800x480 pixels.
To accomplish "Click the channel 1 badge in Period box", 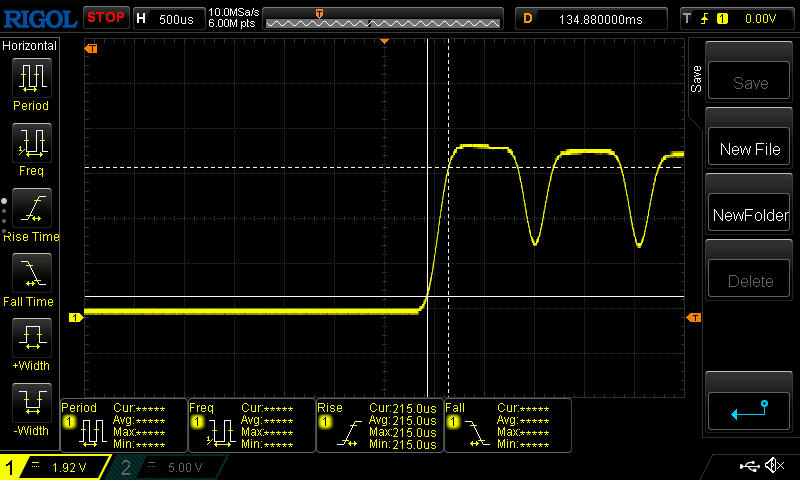I will pyautogui.click(x=68, y=422).
